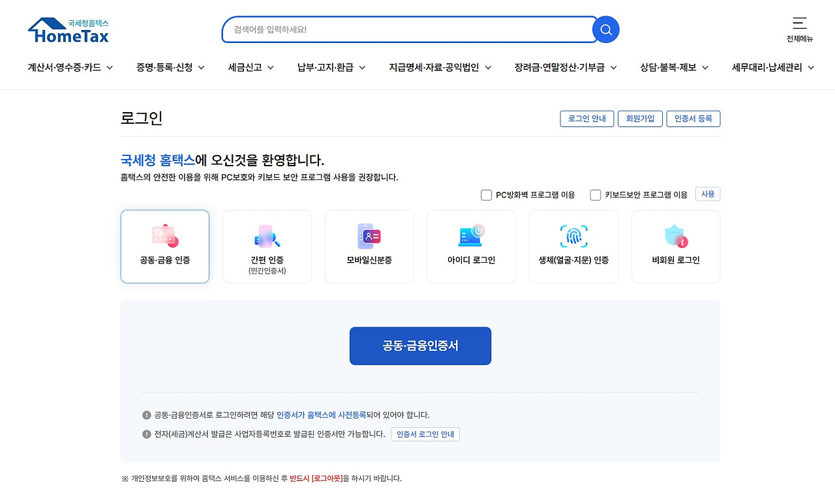Click the search magnifier icon
This screenshot has height=504, width=835.
coord(605,29)
